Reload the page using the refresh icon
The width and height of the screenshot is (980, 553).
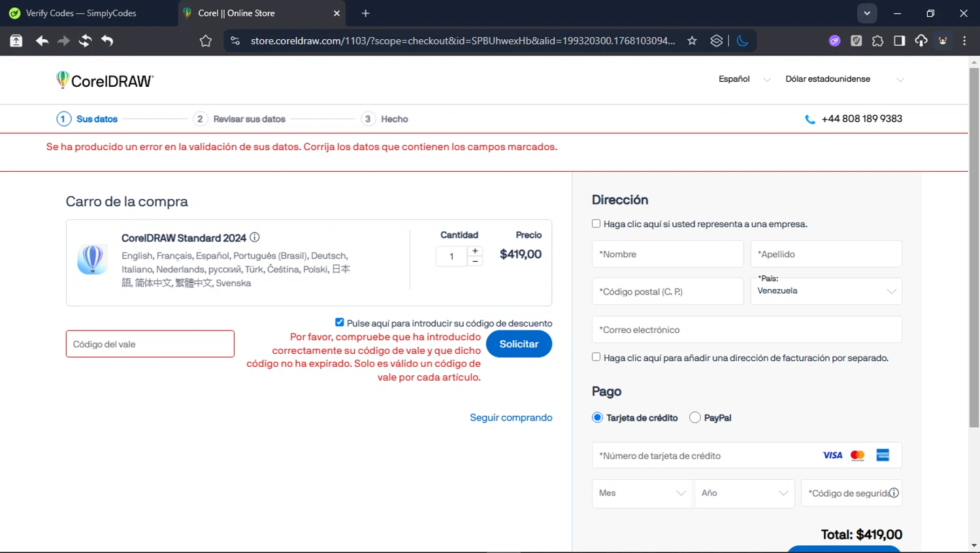[85, 40]
